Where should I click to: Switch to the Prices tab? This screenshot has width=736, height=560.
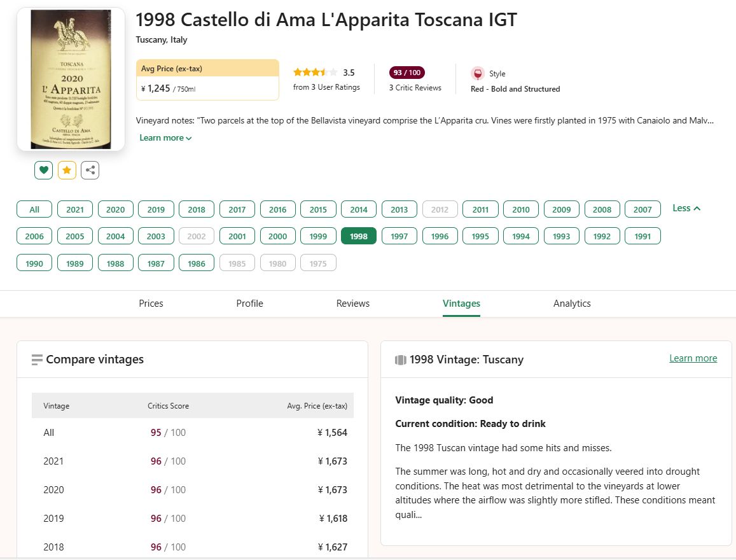click(151, 304)
